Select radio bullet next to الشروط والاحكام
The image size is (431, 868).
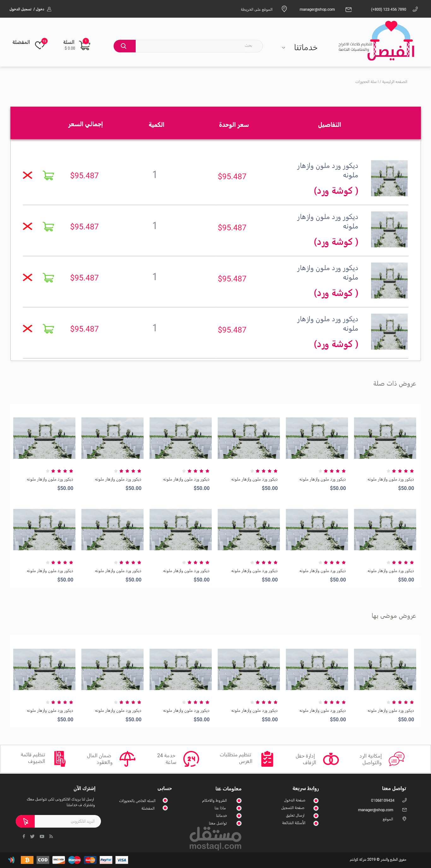tap(239, 800)
